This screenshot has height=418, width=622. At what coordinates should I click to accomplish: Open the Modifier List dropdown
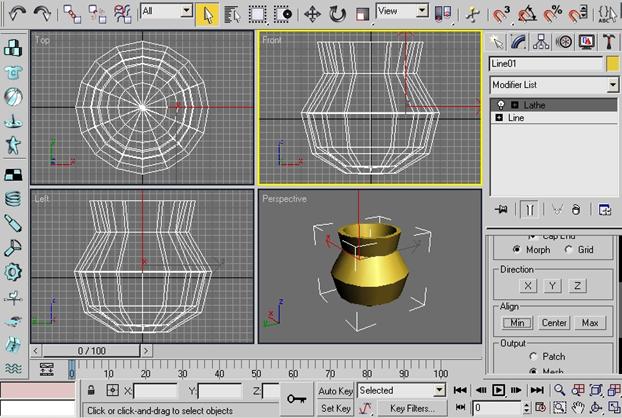[x=554, y=85]
